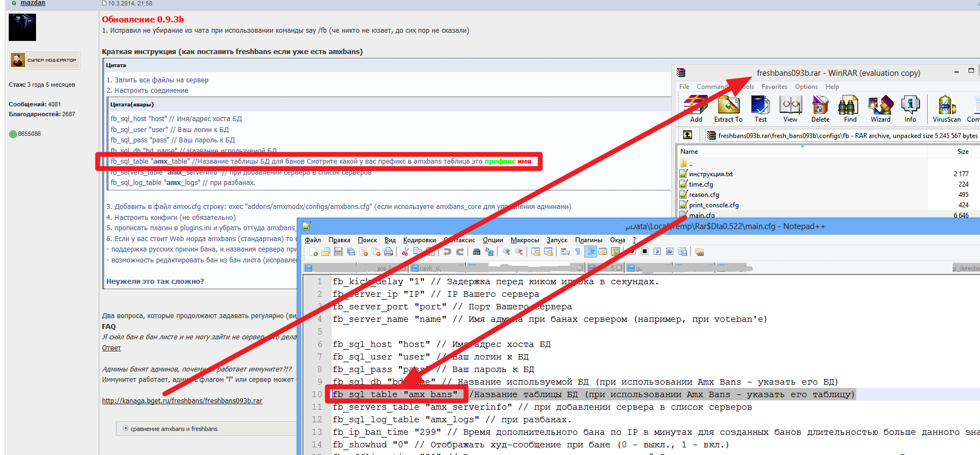Click the Add icon in WinRAR toolbar
Image resolution: width=980 pixels, height=455 pixels.
pos(696,109)
